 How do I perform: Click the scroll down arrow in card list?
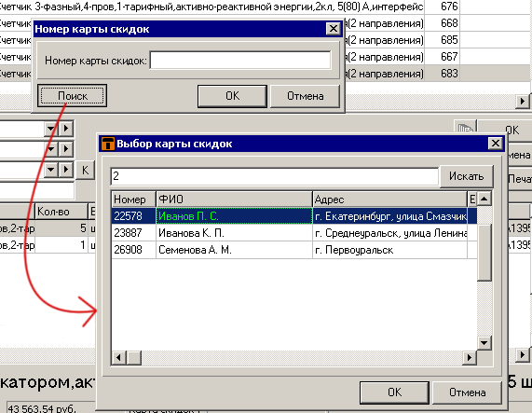484,343
